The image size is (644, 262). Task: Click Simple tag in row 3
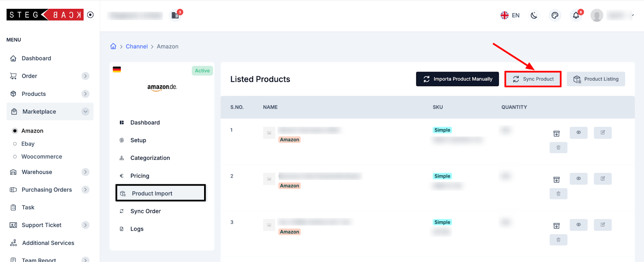coord(442,222)
